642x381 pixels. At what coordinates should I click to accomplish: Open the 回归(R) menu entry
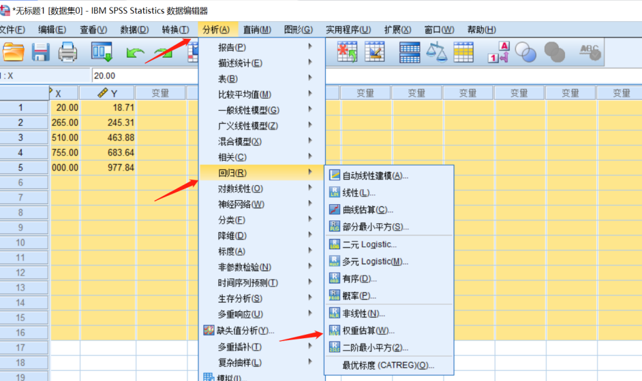262,173
